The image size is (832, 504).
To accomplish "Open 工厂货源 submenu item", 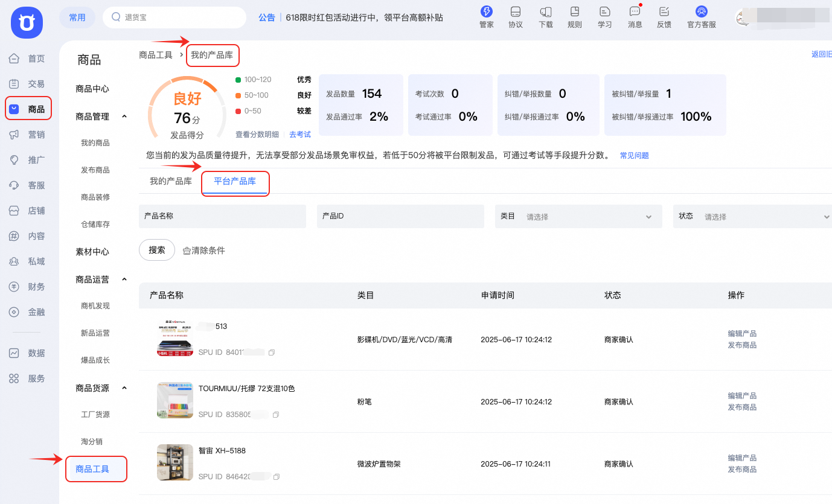I will (x=95, y=415).
